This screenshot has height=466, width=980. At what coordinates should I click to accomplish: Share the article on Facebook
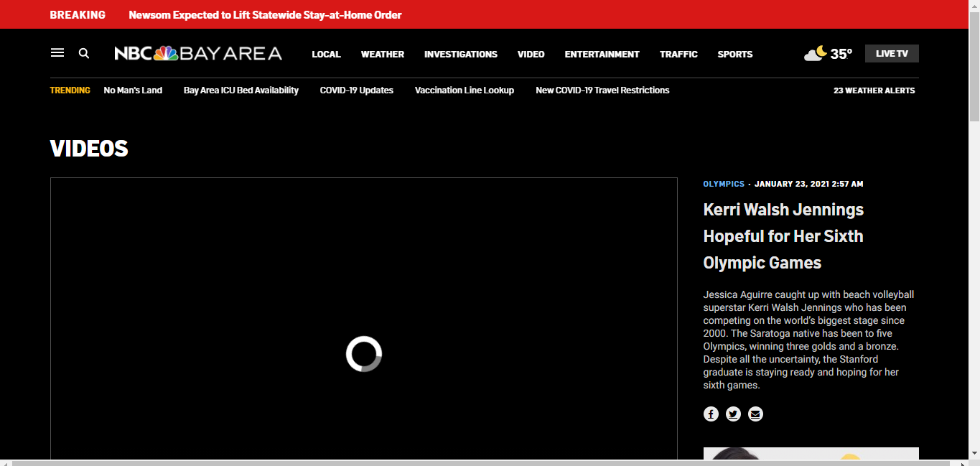(x=711, y=414)
